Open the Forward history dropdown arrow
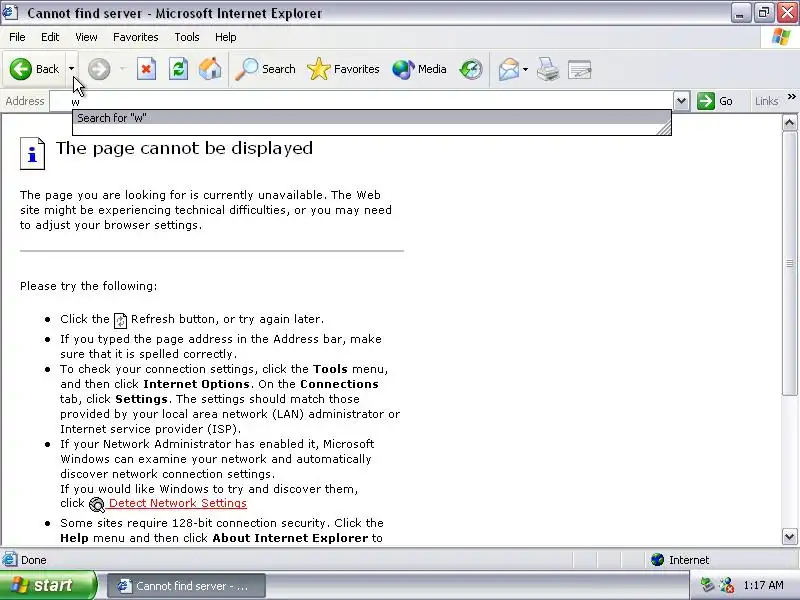The image size is (800, 600). click(x=122, y=69)
